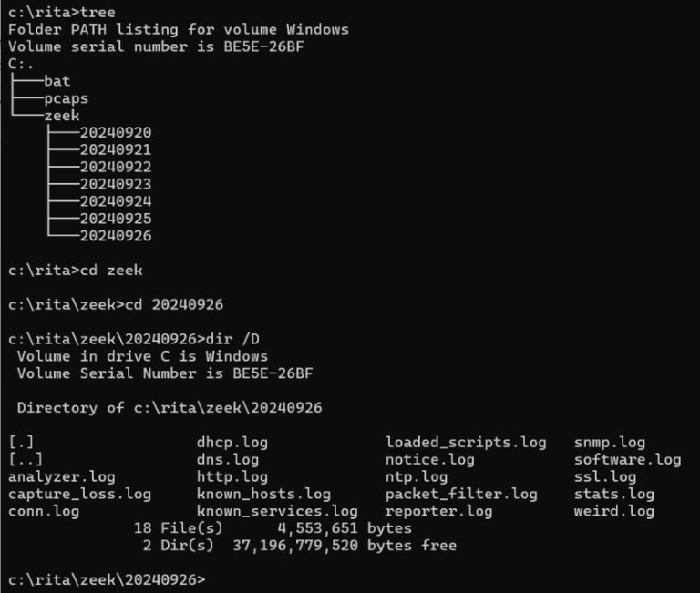Screen dimensions: 700x593
Task: Click the loaded_scripts.log file name
Action: pos(466,443)
